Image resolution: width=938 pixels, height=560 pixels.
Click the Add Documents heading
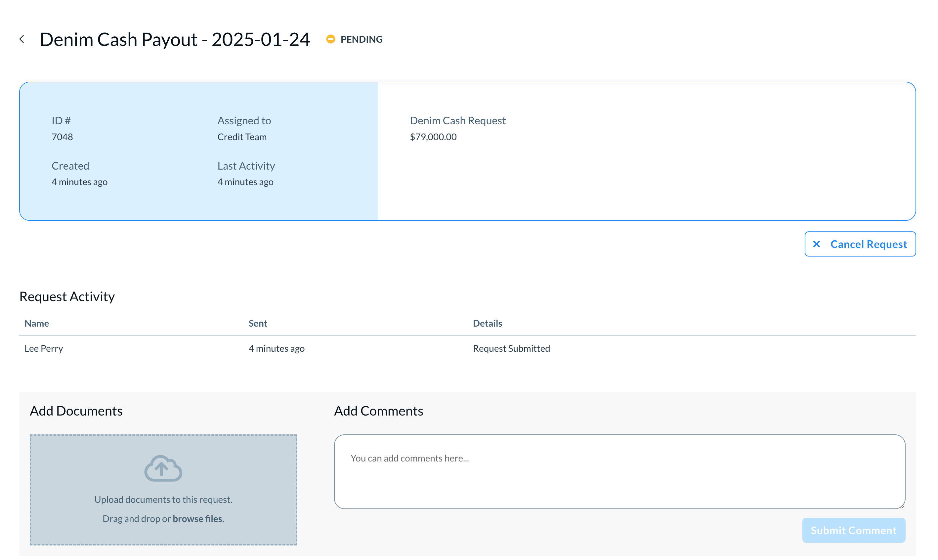click(76, 411)
